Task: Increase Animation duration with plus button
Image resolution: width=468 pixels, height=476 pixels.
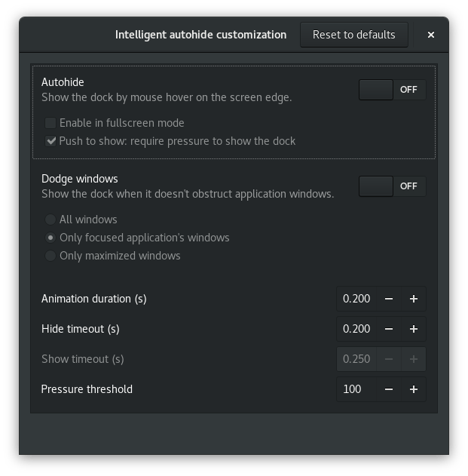Action: tap(414, 299)
